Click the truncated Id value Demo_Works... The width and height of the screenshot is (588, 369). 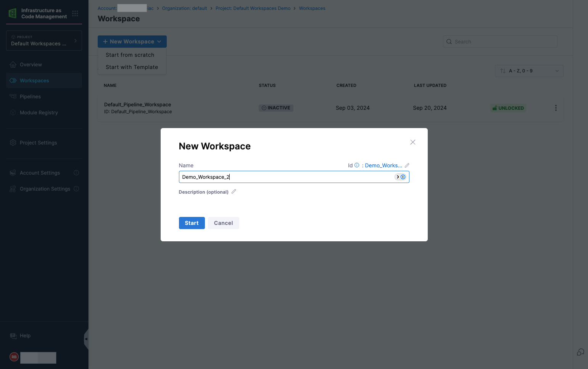click(x=383, y=165)
